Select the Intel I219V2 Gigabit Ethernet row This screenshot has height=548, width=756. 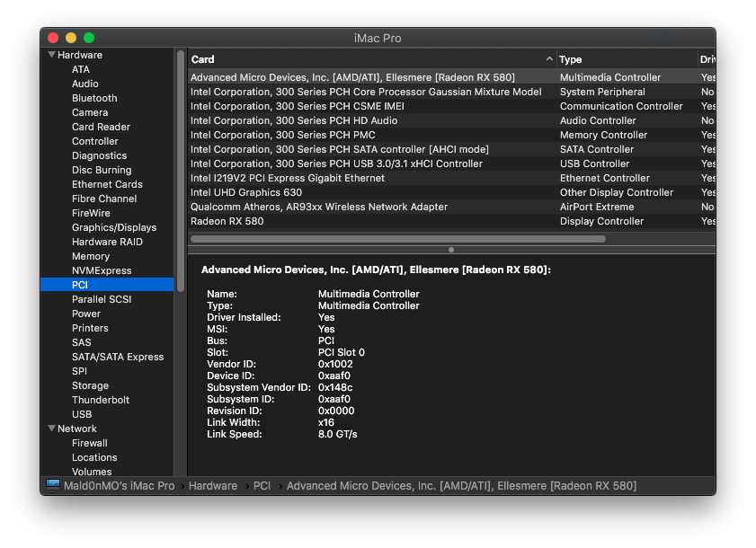(451, 179)
